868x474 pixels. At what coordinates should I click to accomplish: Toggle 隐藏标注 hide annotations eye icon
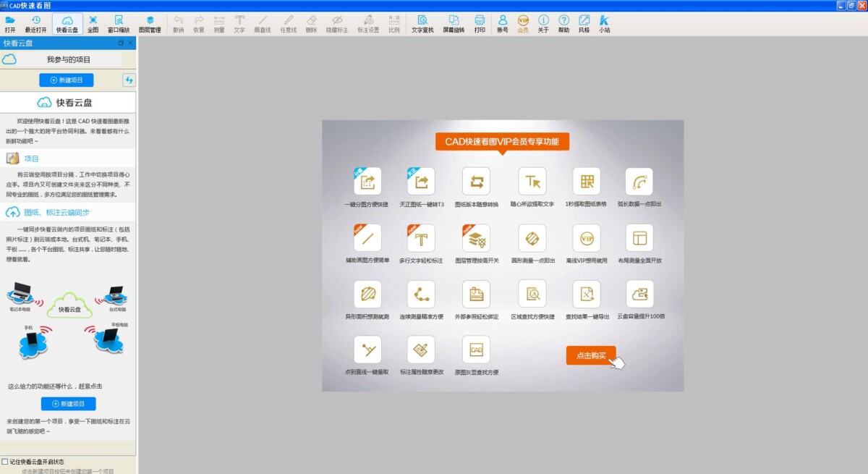(337, 24)
